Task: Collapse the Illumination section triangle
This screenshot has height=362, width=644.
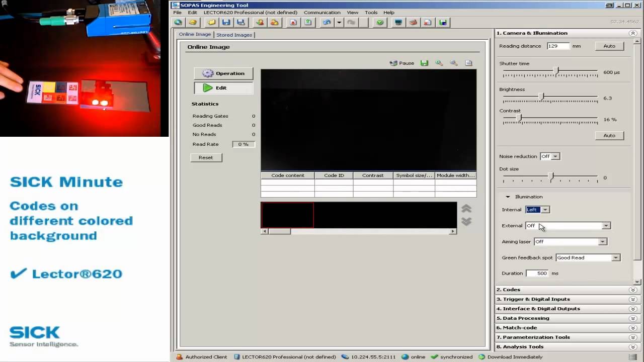Action: (508, 197)
